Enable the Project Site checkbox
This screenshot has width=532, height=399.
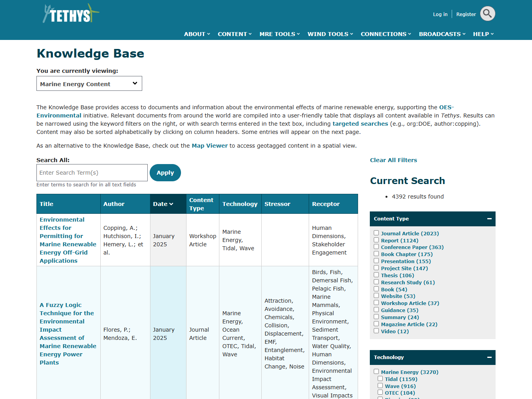tap(376, 268)
